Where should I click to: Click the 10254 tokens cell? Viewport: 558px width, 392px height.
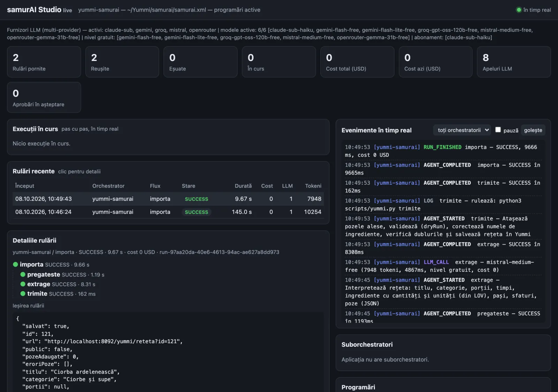click(312, 212)
